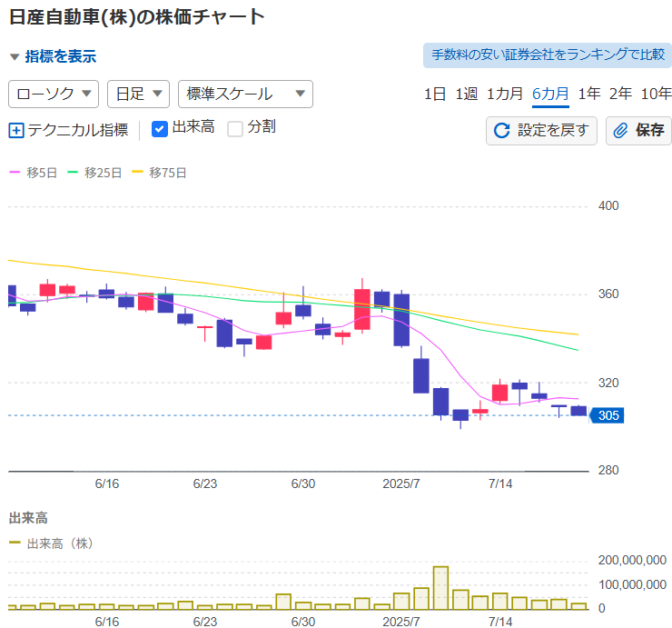Open the ローソク chart type dropdown

click(x=54, y=94)
